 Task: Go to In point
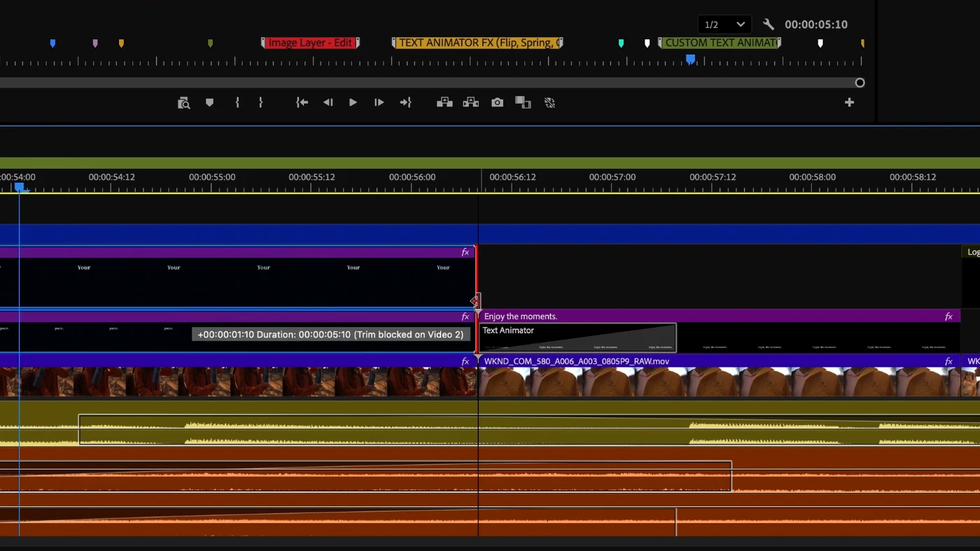point(302,103)
